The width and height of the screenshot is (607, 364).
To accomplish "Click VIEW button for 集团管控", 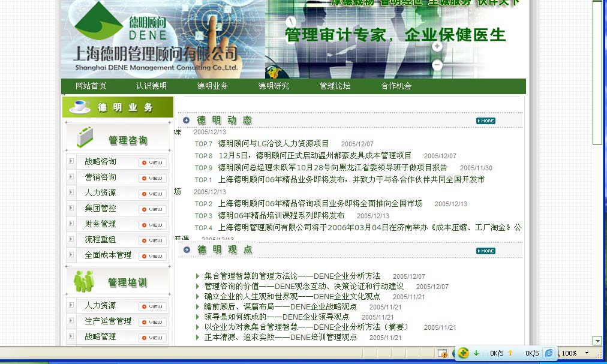I will 152,209.
